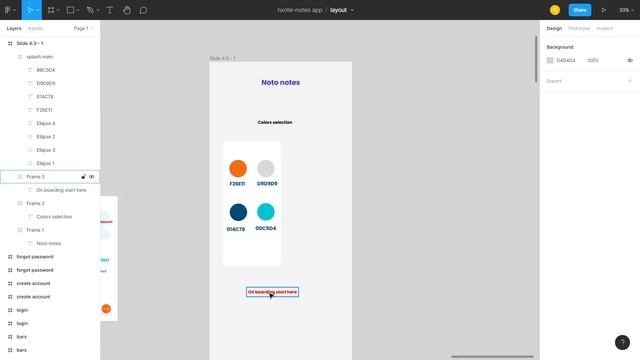Image resolution: width=640 pixels, height=360 pixels.
Task: Toggle visibility of the Frame 3 layer
Action: coord(92,177)
